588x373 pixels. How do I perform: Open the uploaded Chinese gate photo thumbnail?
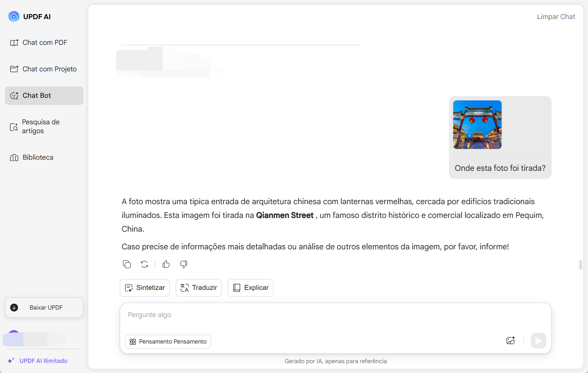477,125
